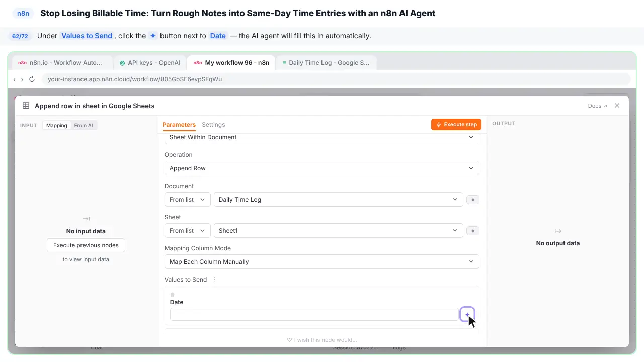This screenshot has width=644, height=362.
Task: Switch to the Settings tab
Action: [x=213, y=125]
